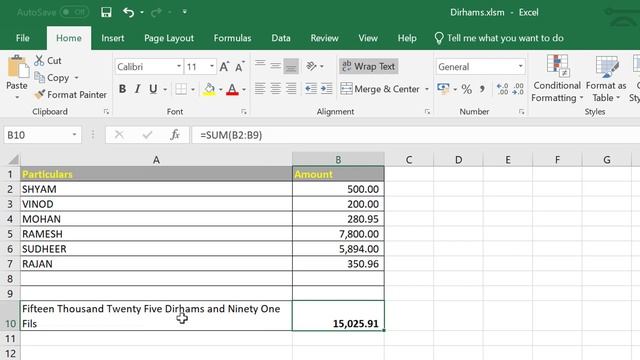Image resolution: width=640 pixels, height=360 pixels.
Task: Open text Orientation options
Action: (x=314, y=66)
